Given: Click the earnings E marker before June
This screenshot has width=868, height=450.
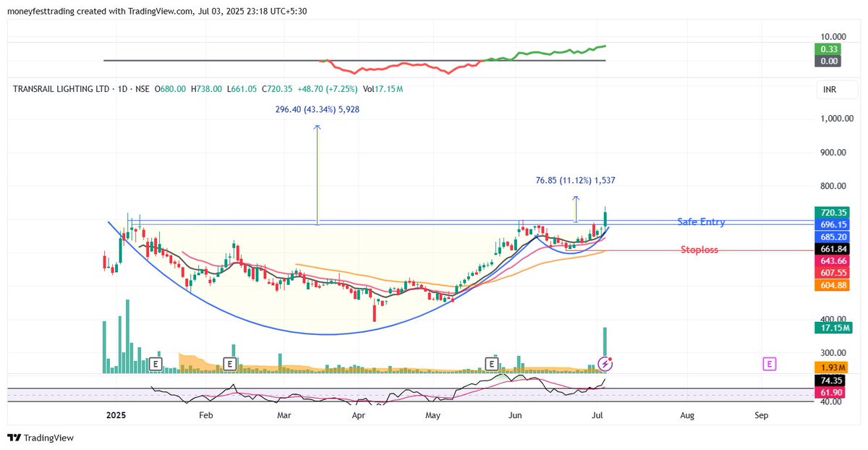Looking at the screenshot, I should (492, 363).
